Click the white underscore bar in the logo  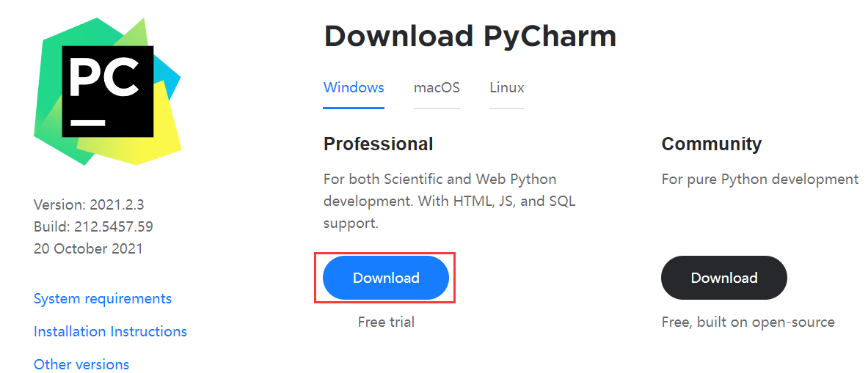pyautogui.click(x=87, y=122)
